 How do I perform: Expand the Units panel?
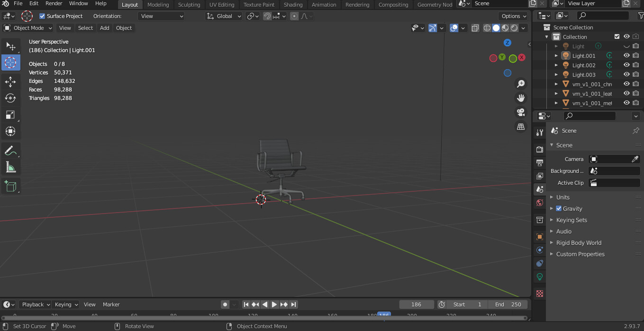(x=562, y=197)
